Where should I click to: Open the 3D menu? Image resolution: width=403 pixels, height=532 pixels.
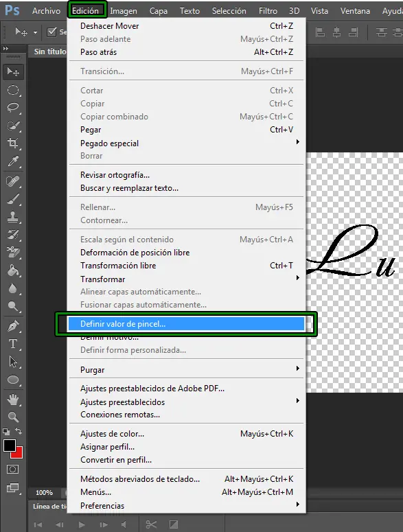tap(294, 11)
